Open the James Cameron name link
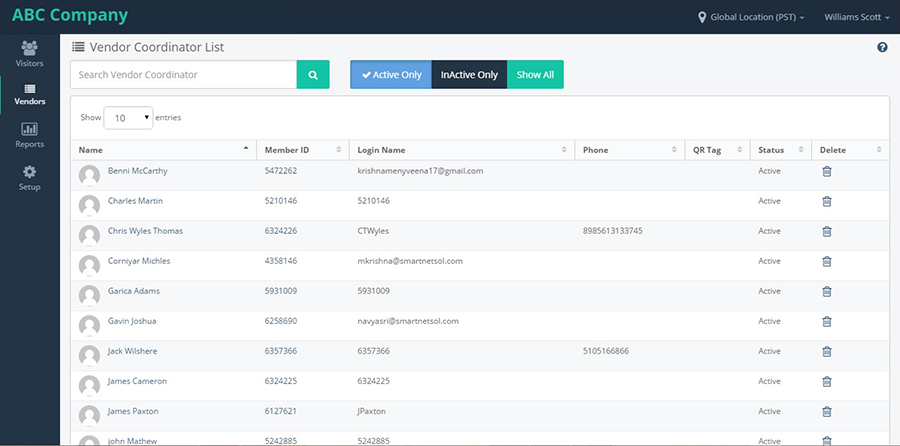The width and height of the screenshot is (900, 446). tap(137, 381)
